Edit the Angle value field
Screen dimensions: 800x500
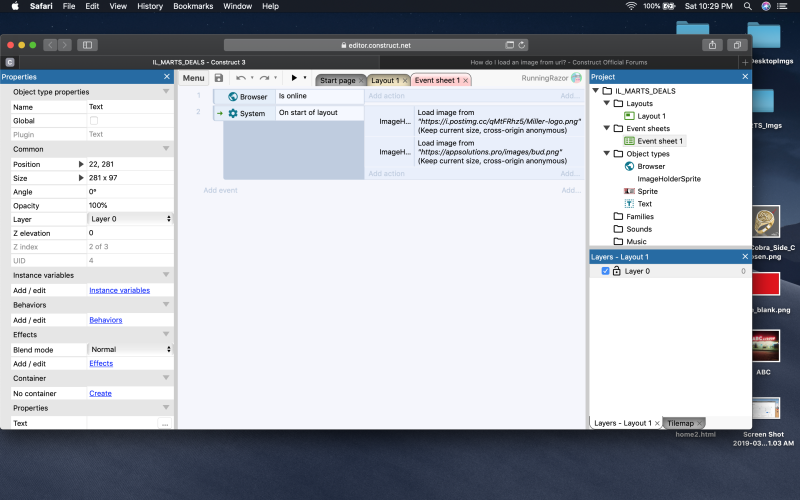pos(130,191)
